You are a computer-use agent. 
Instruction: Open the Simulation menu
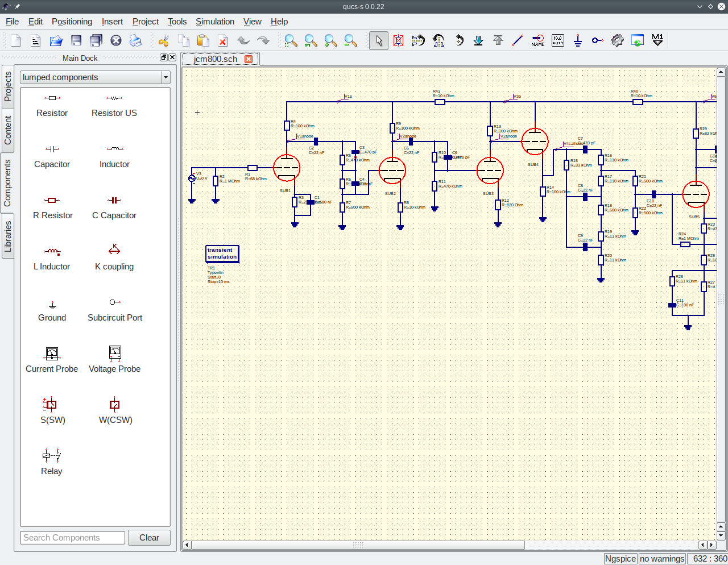point(215,22)
